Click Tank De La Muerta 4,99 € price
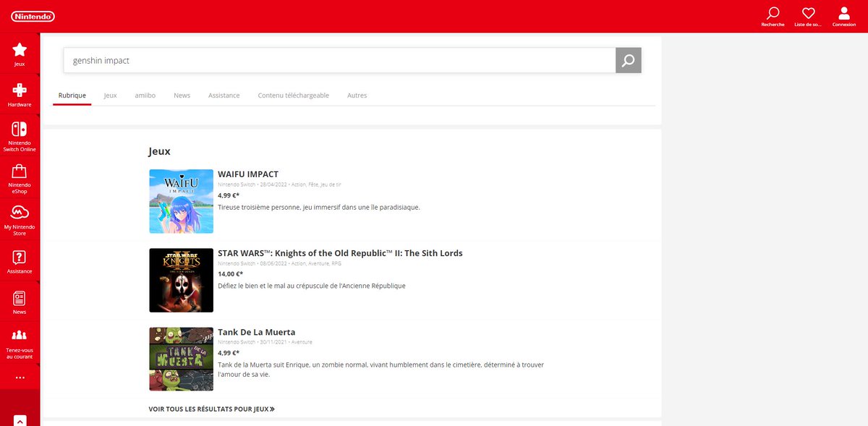 pyautogui.click(x=229, y=353)
